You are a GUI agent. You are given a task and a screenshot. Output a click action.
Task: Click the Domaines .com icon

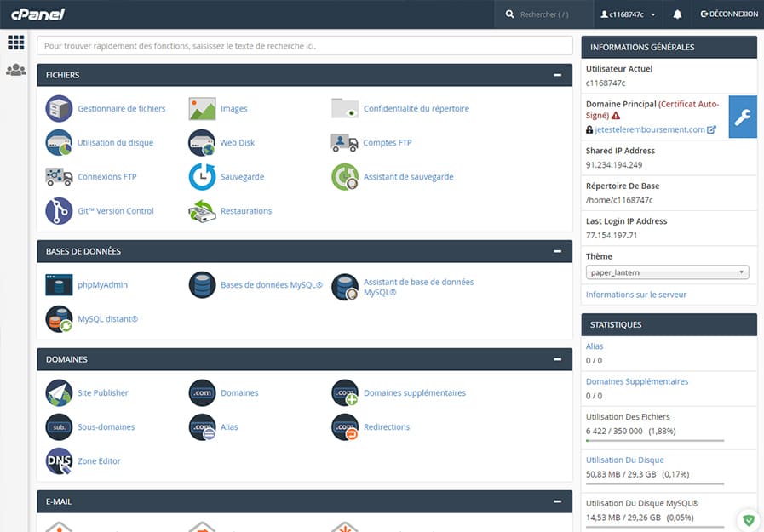coord(202,392)
